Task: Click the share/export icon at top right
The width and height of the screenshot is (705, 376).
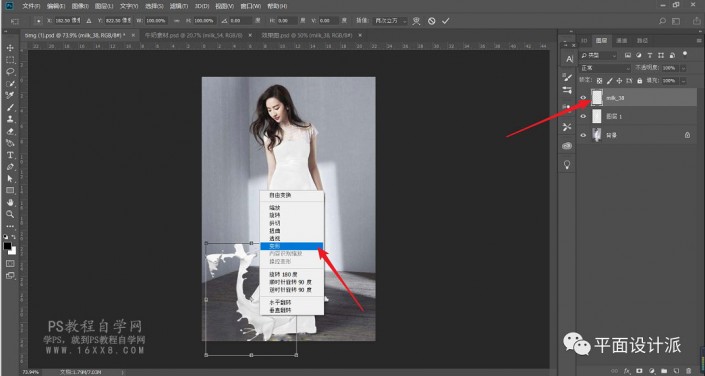Action: coord(697,21)
